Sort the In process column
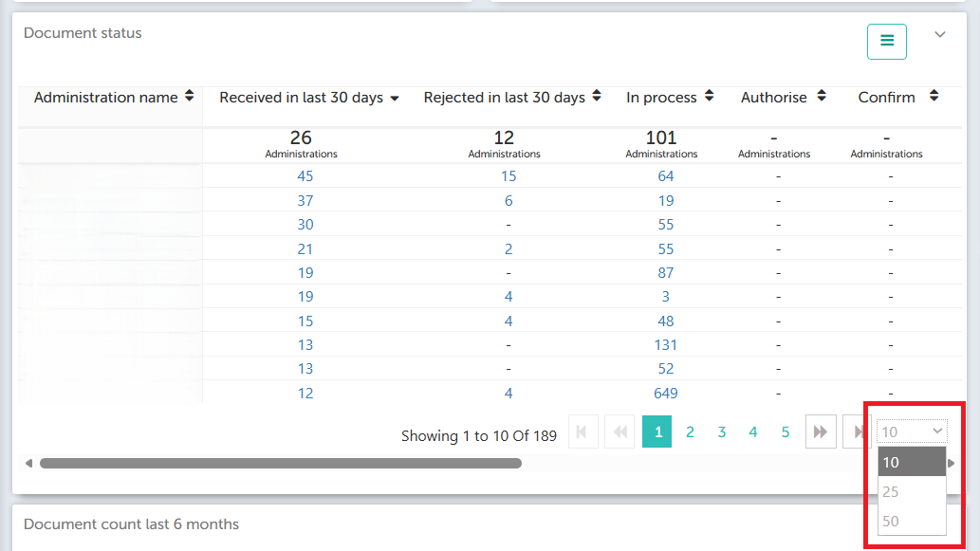 point(668,98)
